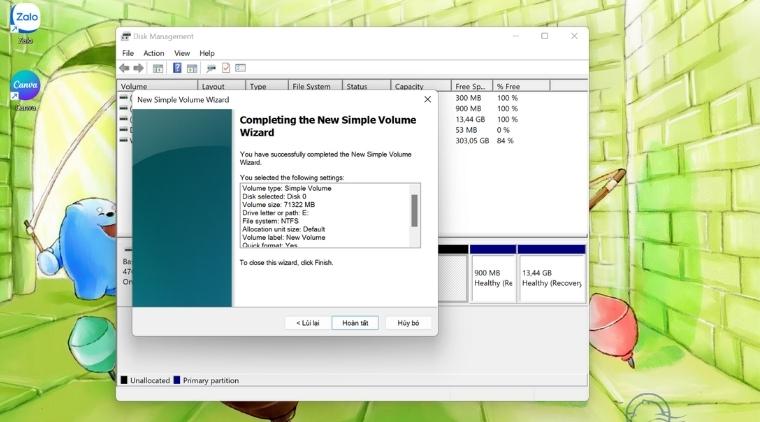
Task: Sort by the Free Sp.. column header
Action: [472, 86]
